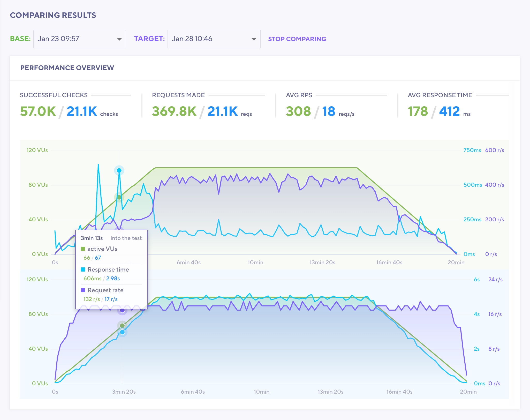This screenshot has height=420, width=530.
Task: Click the REQUESTS MADE 369.8K value
Action: (x=174, y=111)
